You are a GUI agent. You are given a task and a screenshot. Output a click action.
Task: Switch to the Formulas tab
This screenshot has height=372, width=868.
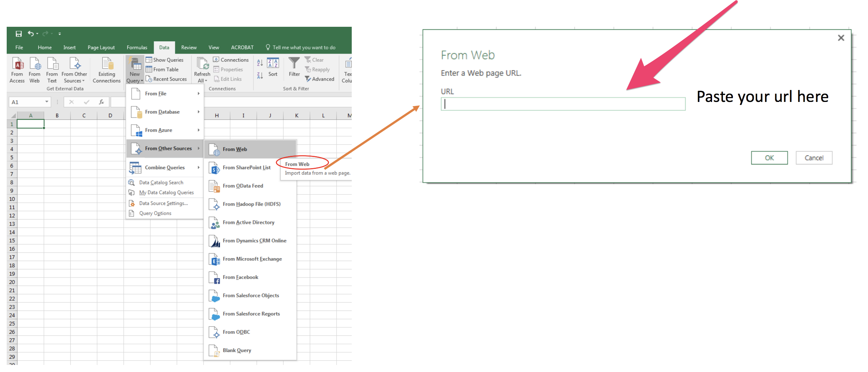[x=137, y=48]
